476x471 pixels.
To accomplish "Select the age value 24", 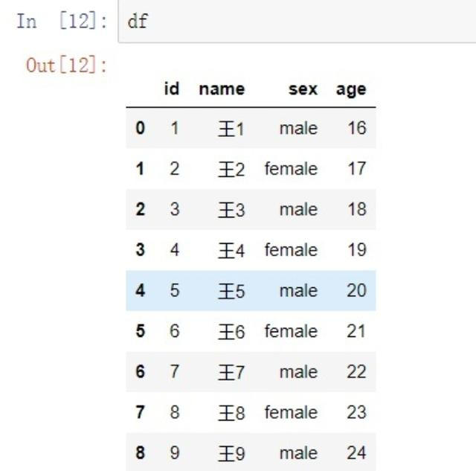I will click(x=357, y=453).
